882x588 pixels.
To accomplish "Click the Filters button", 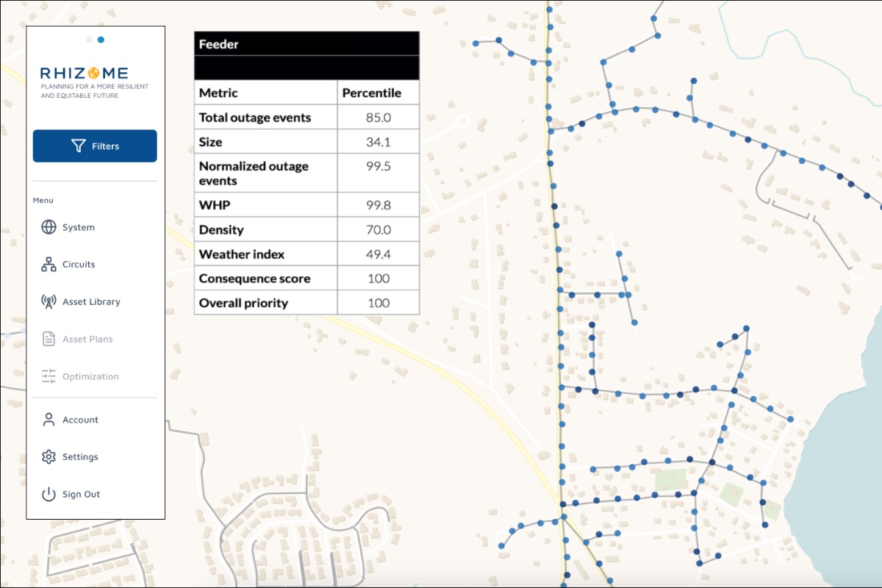I will click(94, 146).
